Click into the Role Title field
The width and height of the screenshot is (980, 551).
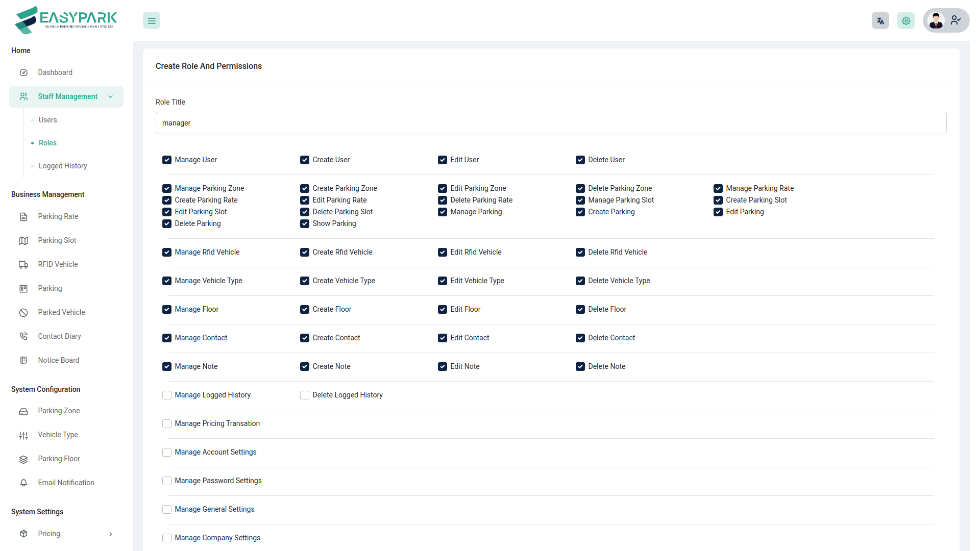click(x=551, y=123)
